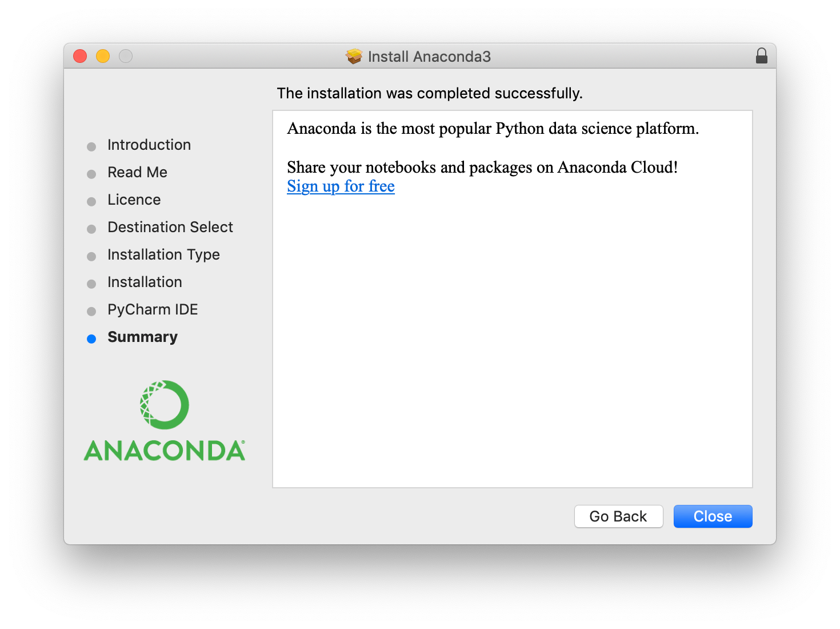The height and width of the screenshot is (629, 840).
Task: Select the Summary step label
Action: tap(142, 337)
